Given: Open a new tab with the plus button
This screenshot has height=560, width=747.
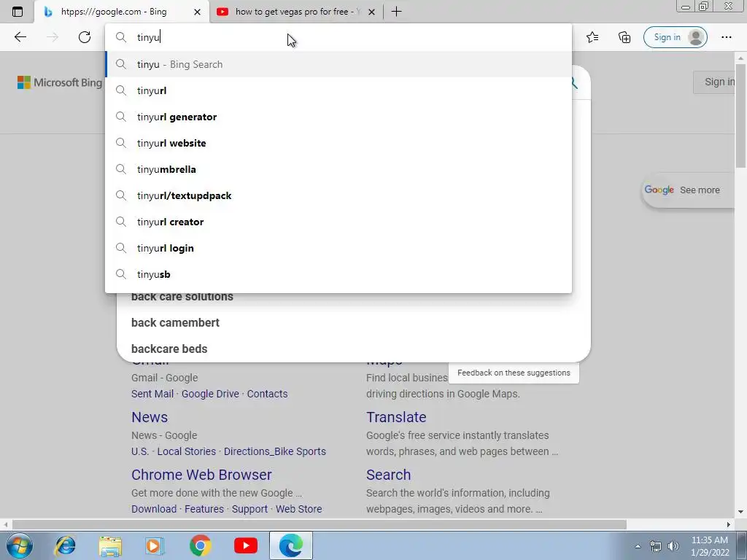Looking at the screenshot, I should point(396,12).
